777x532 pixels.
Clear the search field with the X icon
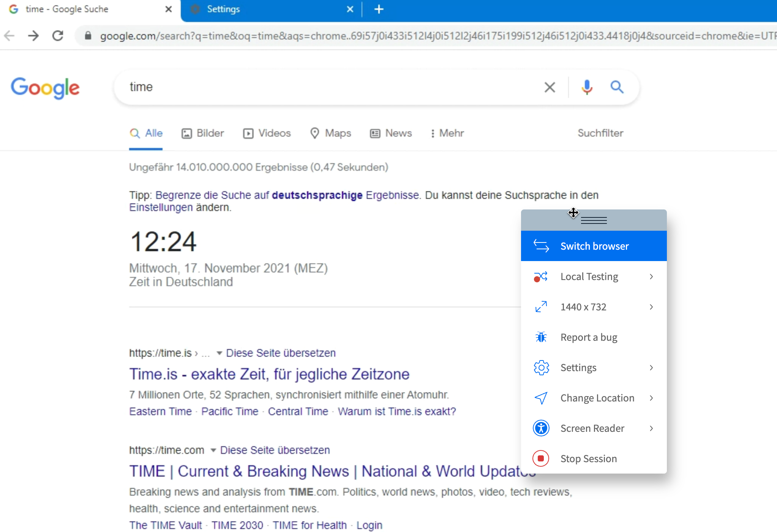pos(550,87)
